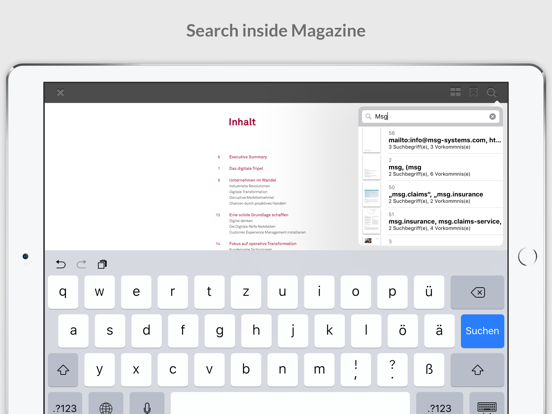Tap the bookmark icon in top bar
This screenshot has height=414, width=552.
pyautogui.click(x=474, y=92)
